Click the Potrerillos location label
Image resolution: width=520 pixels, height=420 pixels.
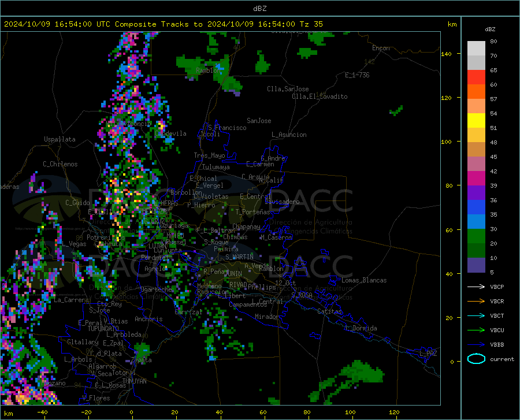tap(106, 237)
